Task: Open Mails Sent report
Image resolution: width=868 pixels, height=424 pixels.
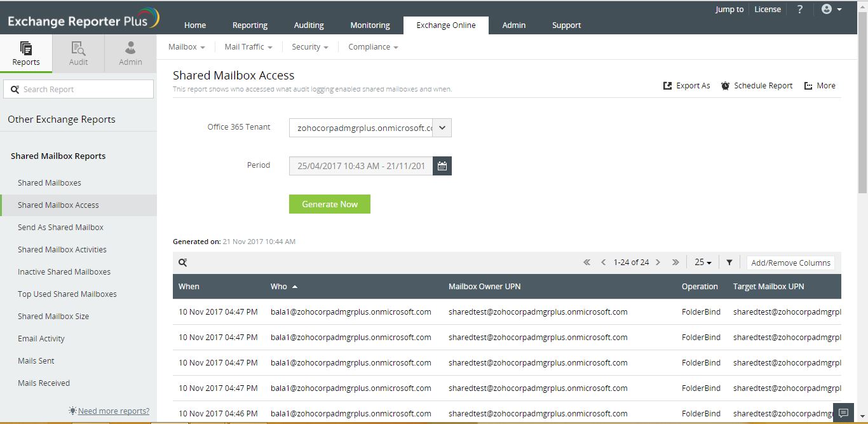Action: [36, 361]
